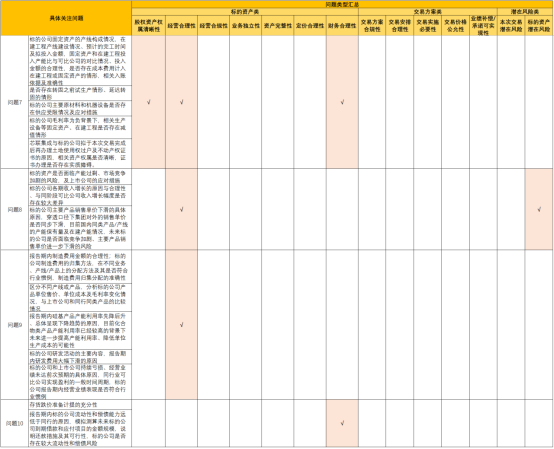Click the 本次交易潜在风险 column header
554x449 pixels.
pos(511,26)
